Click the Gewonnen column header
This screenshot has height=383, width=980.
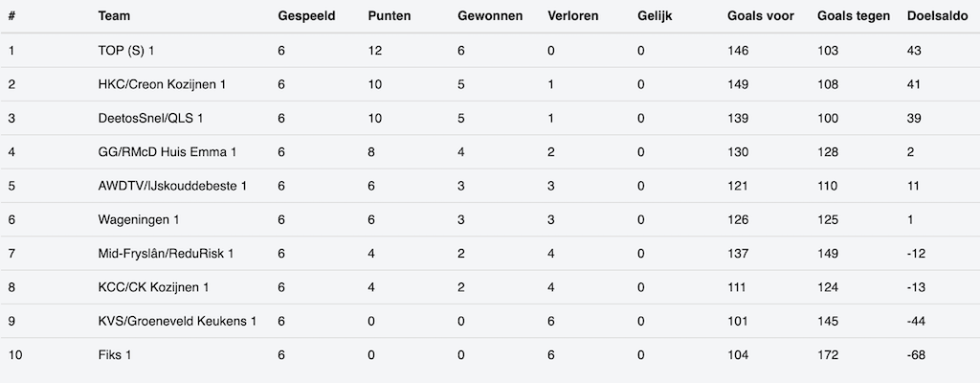pyautogui.click(x=490, y=16)
